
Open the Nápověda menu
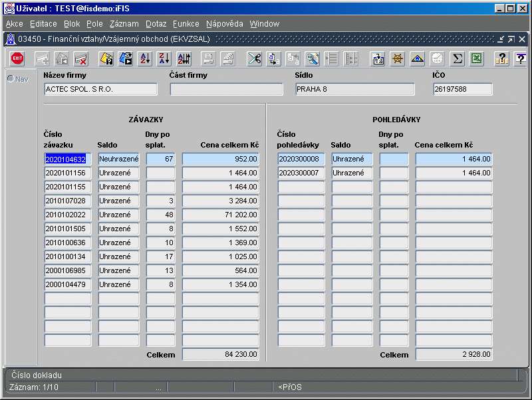(x=224, y=23)
